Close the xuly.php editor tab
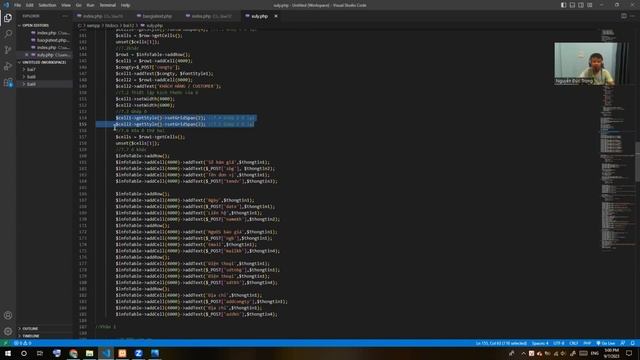This screenshot has width=640, height=360. [x=276, y=16]
